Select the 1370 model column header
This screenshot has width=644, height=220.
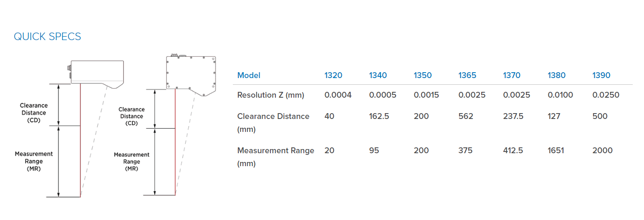[512, 76]
